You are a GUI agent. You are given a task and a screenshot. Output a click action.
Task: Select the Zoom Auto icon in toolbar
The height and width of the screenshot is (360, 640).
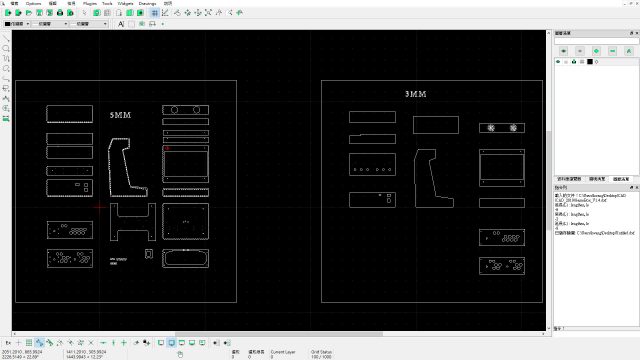click(x=208, y=13)
